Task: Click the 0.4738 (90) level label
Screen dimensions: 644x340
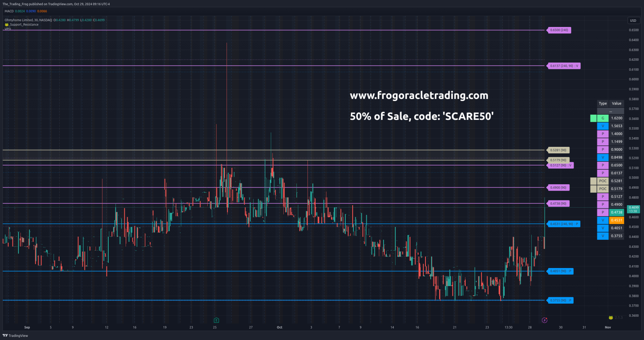Action: (x=558, y=204)
